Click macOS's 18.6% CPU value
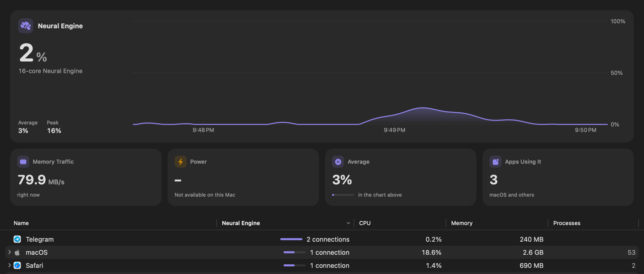This screenshot has height=274, width=644. pyautogui.click(x=432, y=253)
